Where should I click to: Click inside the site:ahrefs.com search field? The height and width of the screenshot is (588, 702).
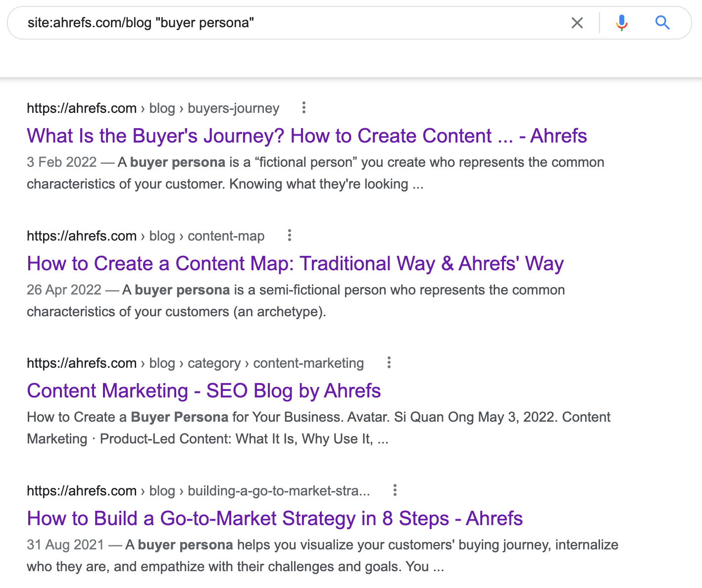coord(297,23)
